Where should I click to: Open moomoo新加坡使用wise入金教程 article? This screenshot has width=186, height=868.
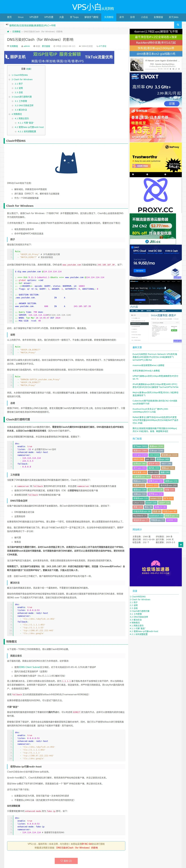148,365
